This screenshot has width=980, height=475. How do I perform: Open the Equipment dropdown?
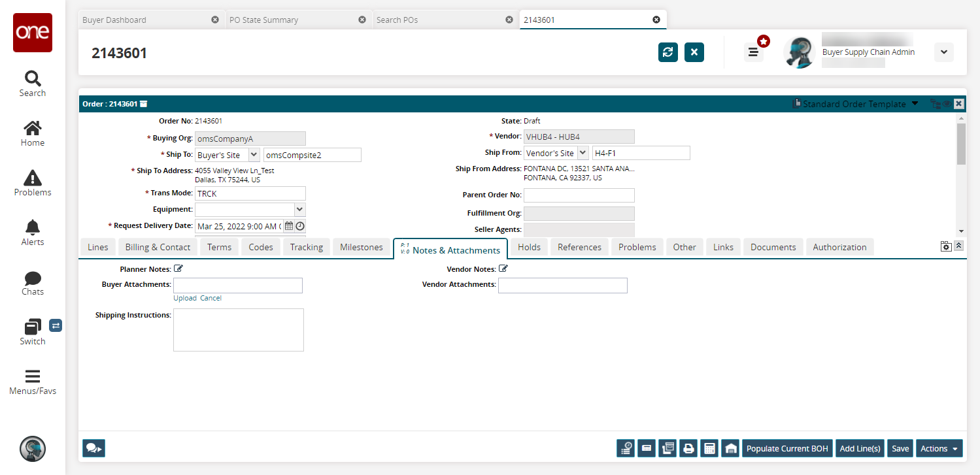click(299, 210)
